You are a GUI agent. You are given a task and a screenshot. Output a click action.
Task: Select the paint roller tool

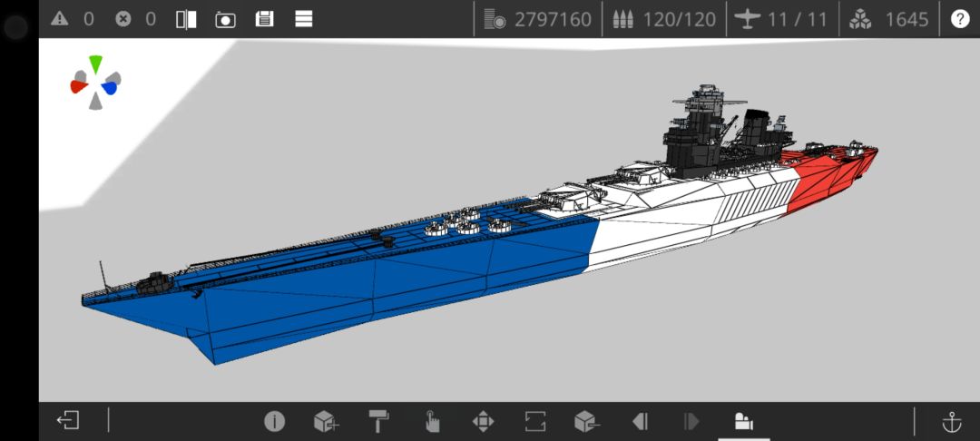378,422
